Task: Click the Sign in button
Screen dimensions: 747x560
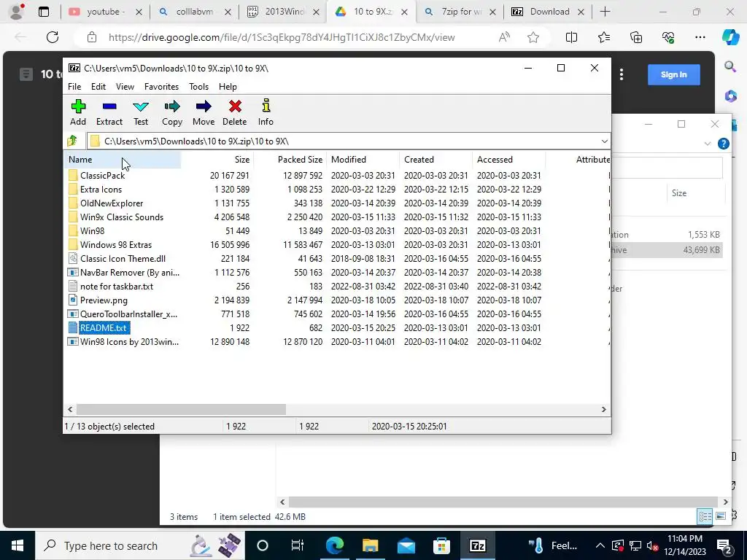Action: (673, 74)
